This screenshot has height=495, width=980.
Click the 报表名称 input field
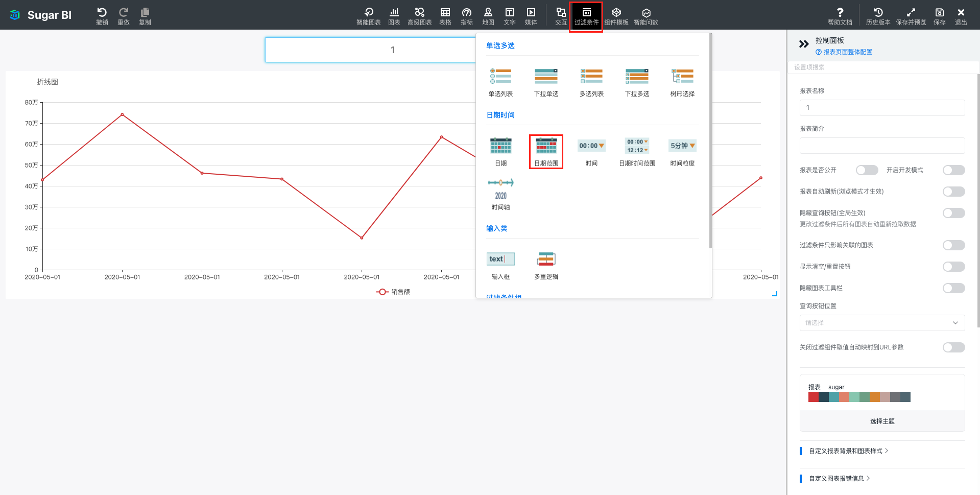(x=882, y=108)
